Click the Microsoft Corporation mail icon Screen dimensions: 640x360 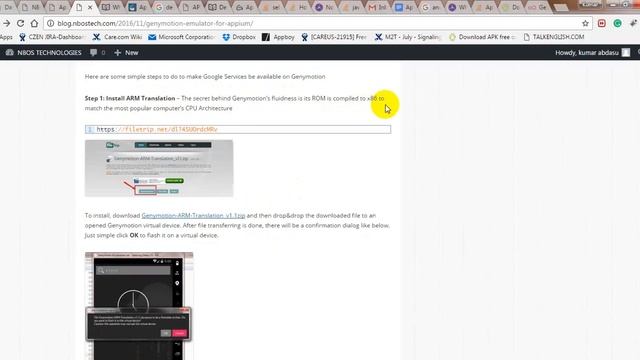[152, 37]
